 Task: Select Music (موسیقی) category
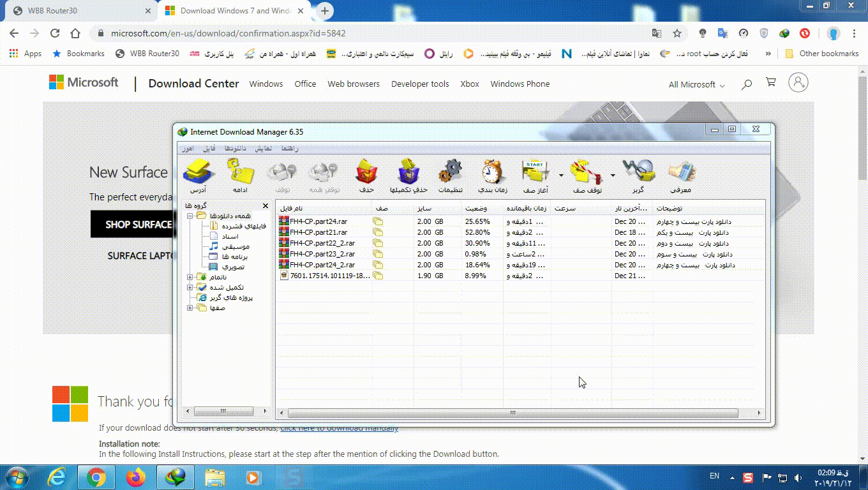(x=230, y=246)
